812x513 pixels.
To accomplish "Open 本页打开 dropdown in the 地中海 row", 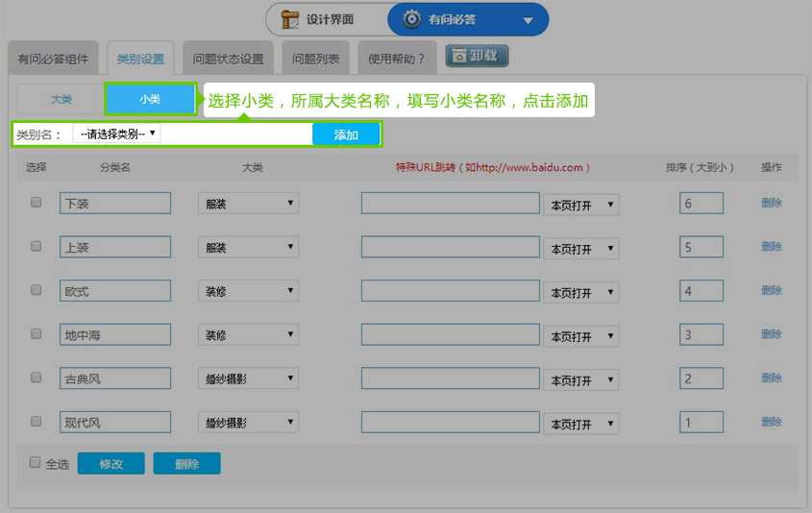I will [580, 336].
